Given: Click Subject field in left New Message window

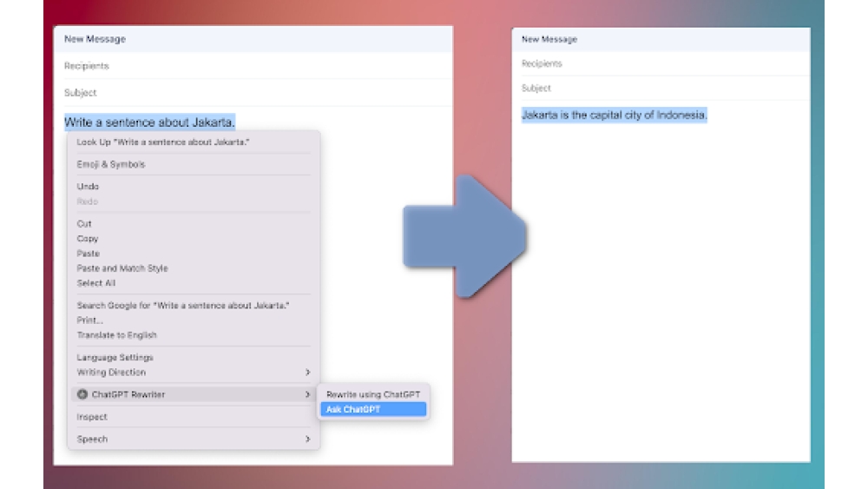Looking at the screenshot, I should (x=253, y=92).
